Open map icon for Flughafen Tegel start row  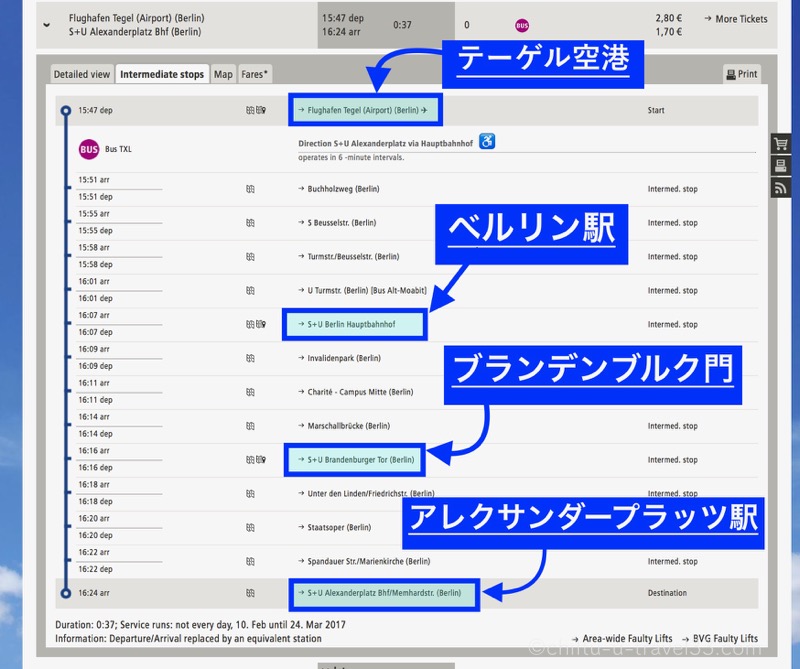261,110
